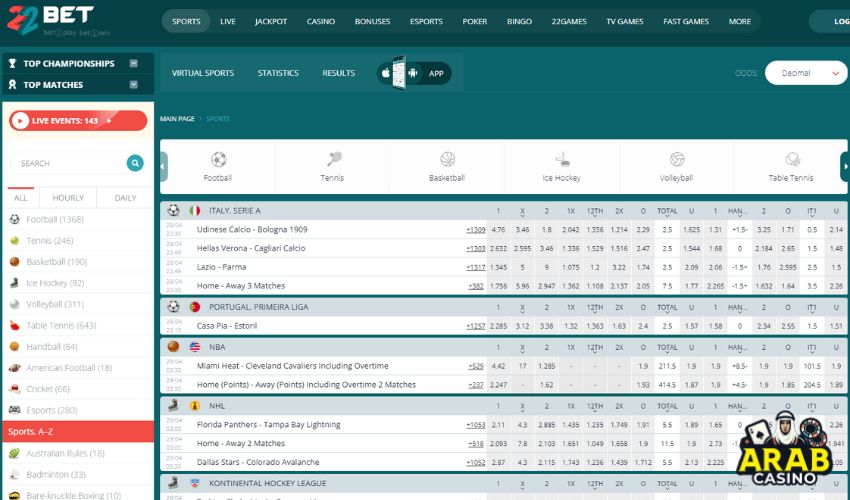The height and width of the screenshot is (500, 850).
Task: Bet 4.76 home win for Udinese - Bologna
Action: click(x=498, y=230)
